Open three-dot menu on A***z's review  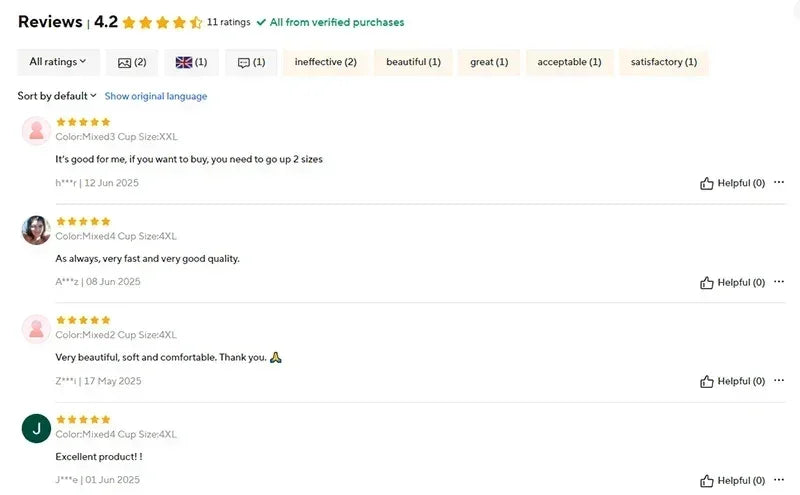click(x=779, y=281)
